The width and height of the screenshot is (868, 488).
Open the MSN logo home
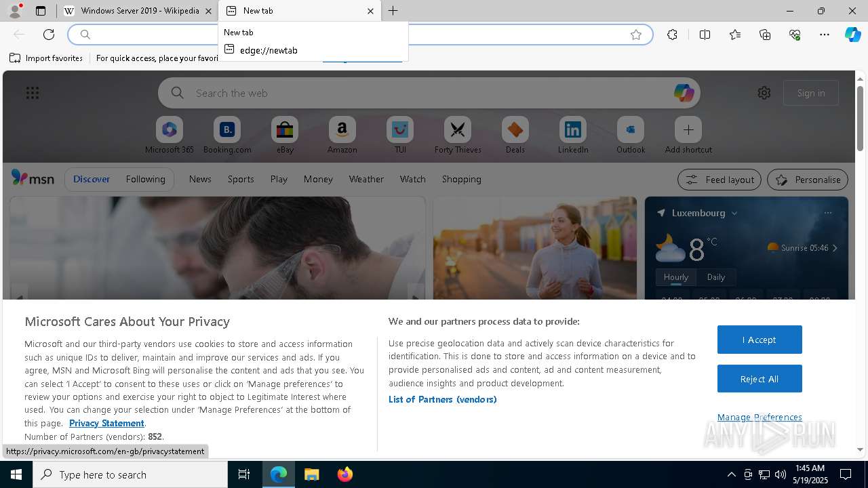(33, 178)
